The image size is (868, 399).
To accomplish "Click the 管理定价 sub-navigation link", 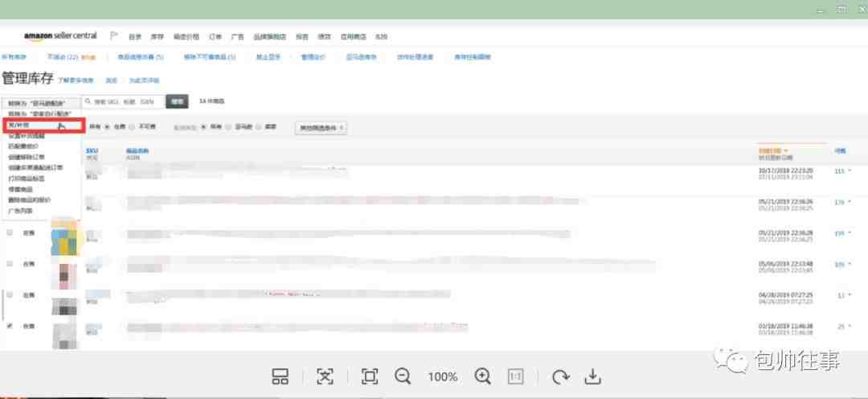I will click(313, 57).
